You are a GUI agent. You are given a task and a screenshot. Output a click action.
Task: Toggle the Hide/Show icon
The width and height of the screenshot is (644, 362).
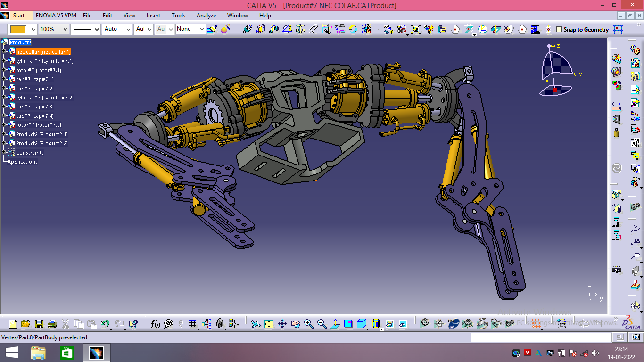pos(389,324)
